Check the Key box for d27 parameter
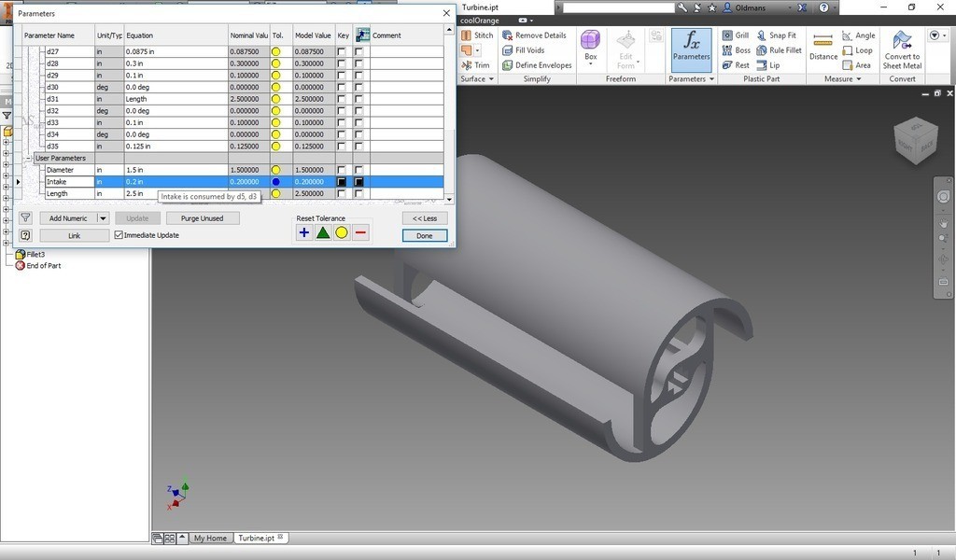 coord(342,51)
